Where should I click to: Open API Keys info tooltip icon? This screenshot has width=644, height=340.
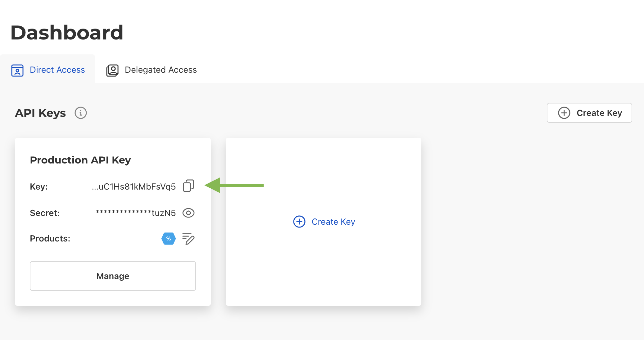(81, 113)
